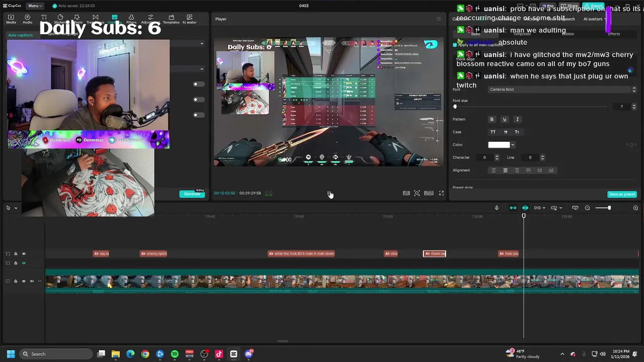The width and height of the screenshot is (644, 362).
Task: Open the AI avatar panel
Action: (x=189, y=19)
